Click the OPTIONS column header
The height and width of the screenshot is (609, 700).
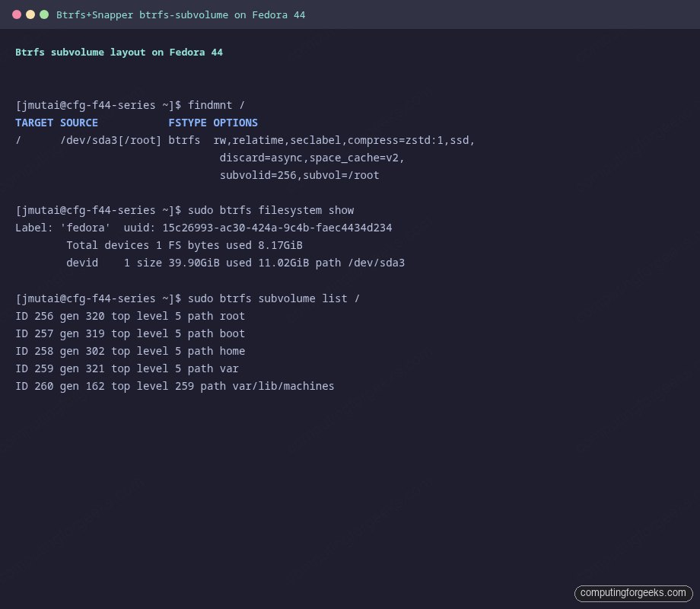point(235,123)
